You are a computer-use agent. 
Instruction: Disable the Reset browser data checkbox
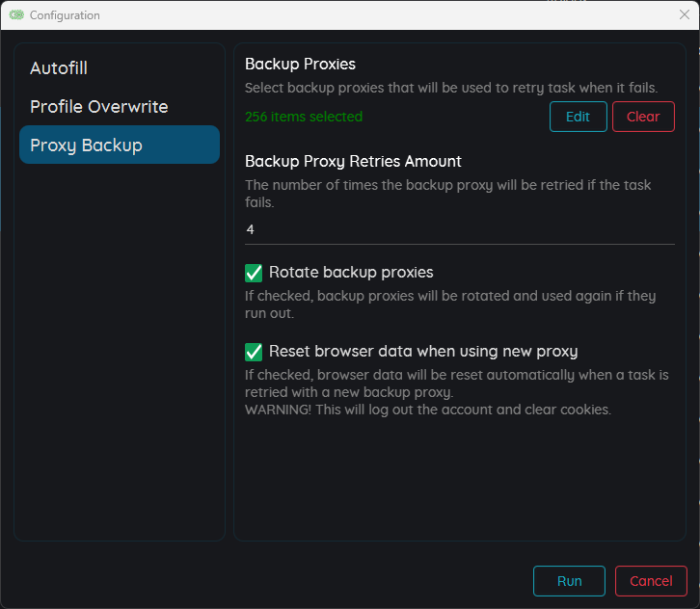click(x=254, y=352)
